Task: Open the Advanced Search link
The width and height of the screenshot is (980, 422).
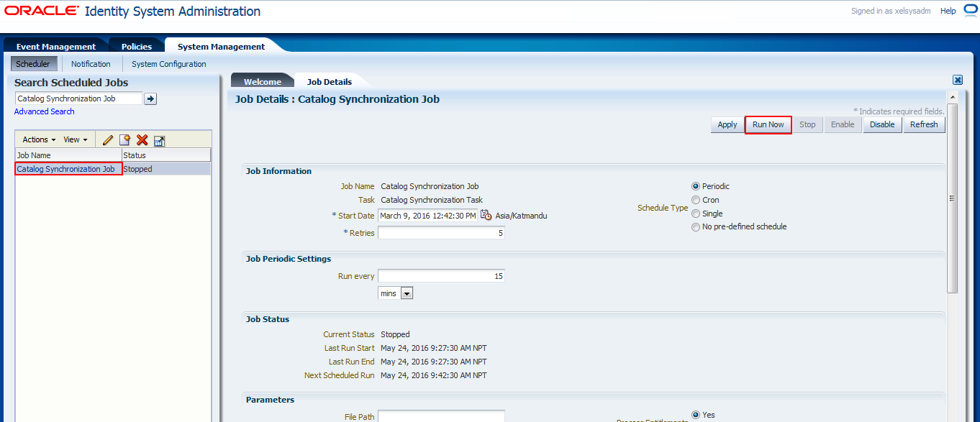Action: [45, 111]
